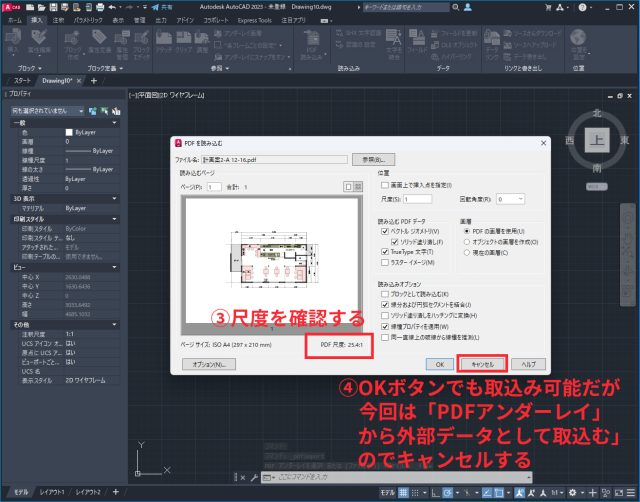Image resolution: width=640 pixels, height=502 pixels.
Task: Uncheck the TrueType 文字 checkbox
Action: pos(385,252)
